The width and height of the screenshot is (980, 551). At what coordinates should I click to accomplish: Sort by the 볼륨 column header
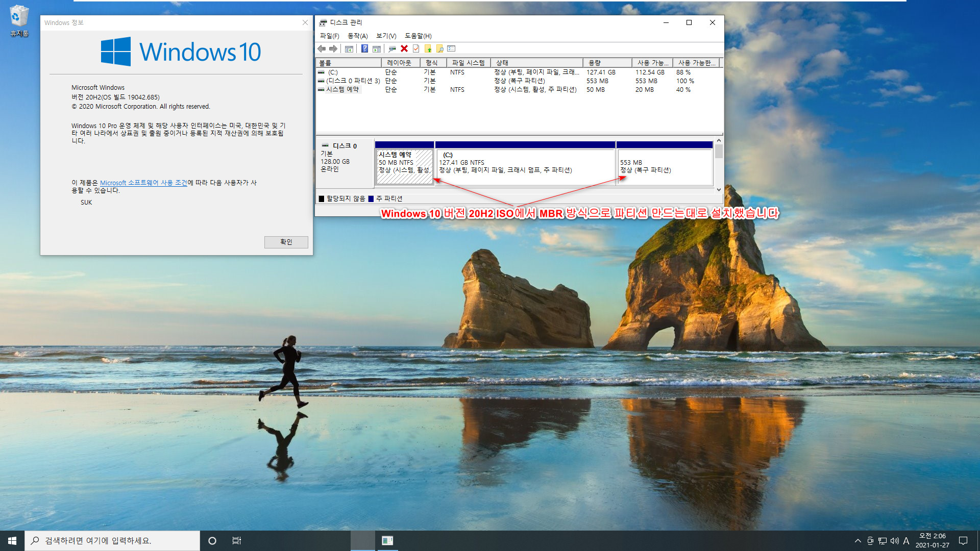tap(349, 63)
